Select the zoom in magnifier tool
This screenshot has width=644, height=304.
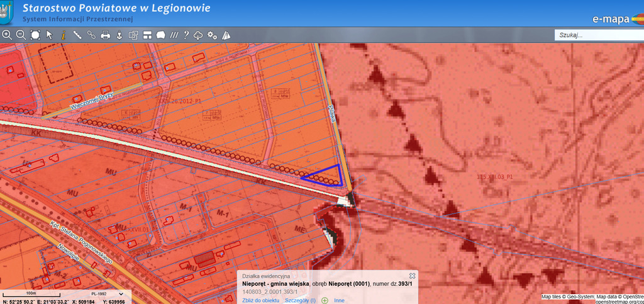[7, 35]
